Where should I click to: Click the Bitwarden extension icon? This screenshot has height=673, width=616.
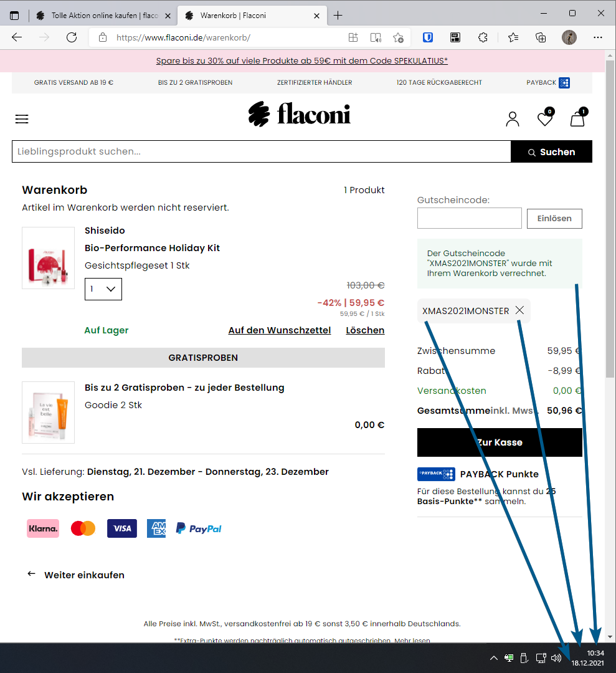coord(428,37)
